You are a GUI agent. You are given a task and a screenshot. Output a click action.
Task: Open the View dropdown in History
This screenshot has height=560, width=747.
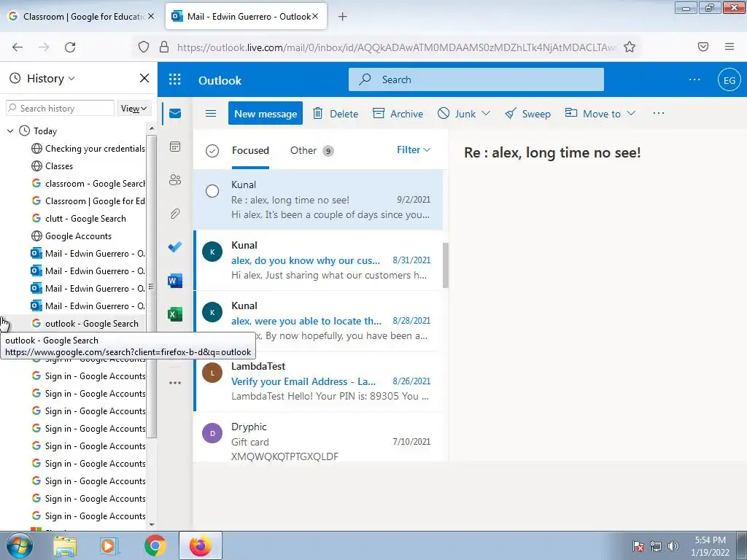pyautogui.click(x=133, y=109)
